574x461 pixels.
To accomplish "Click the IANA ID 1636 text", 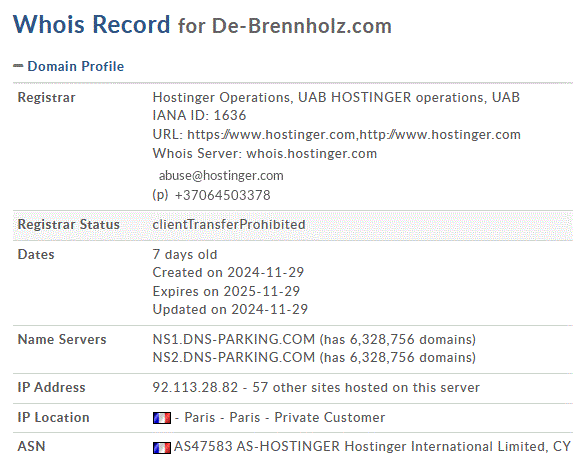I will [199, 116].
